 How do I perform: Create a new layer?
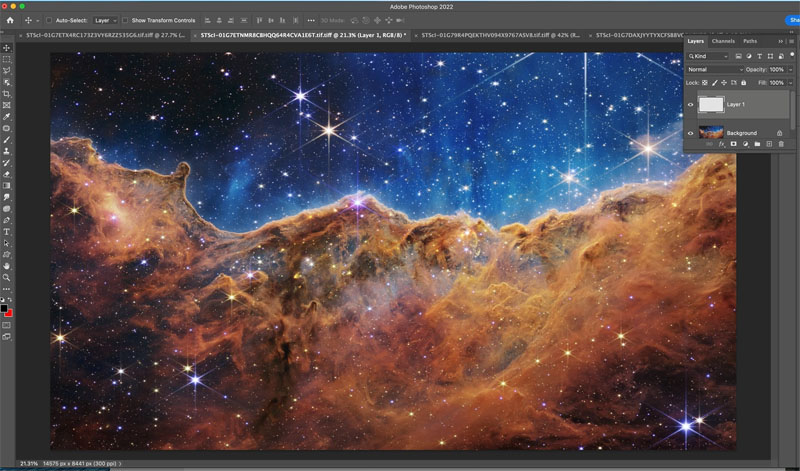point(769,144)
